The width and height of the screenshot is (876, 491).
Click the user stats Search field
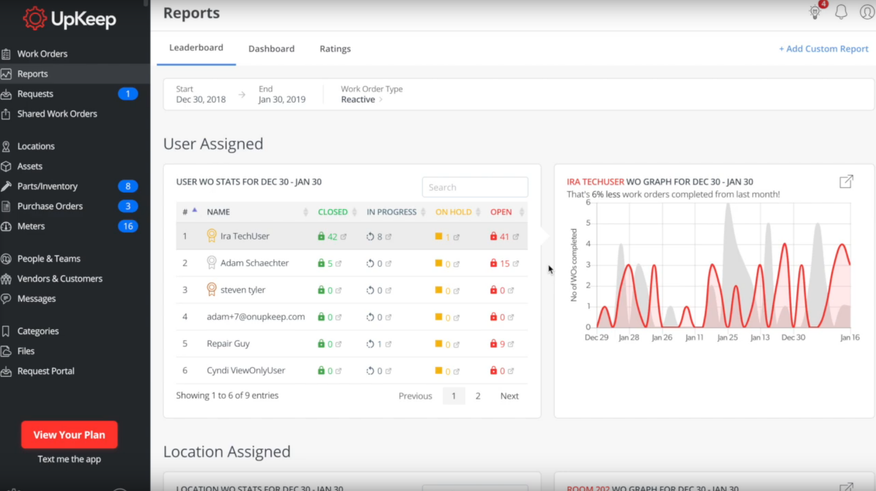coord(474,187)
